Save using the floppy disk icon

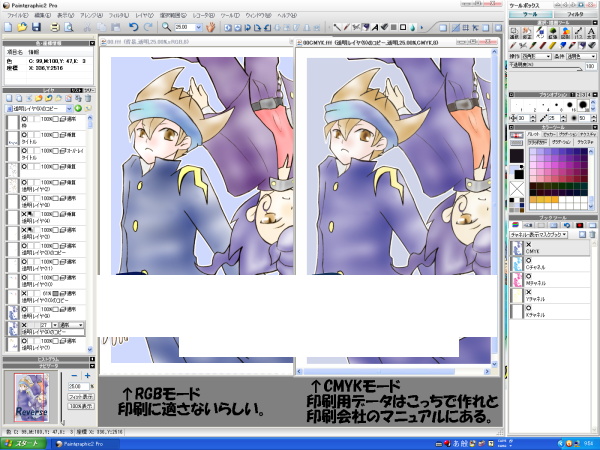click(x=36, y=27)
